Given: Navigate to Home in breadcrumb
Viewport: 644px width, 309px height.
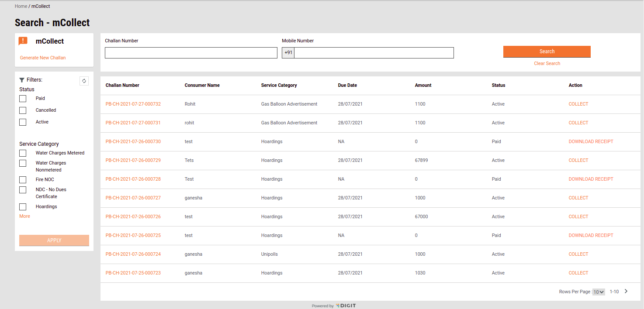Looking at the screenshot, I should 21,7.
